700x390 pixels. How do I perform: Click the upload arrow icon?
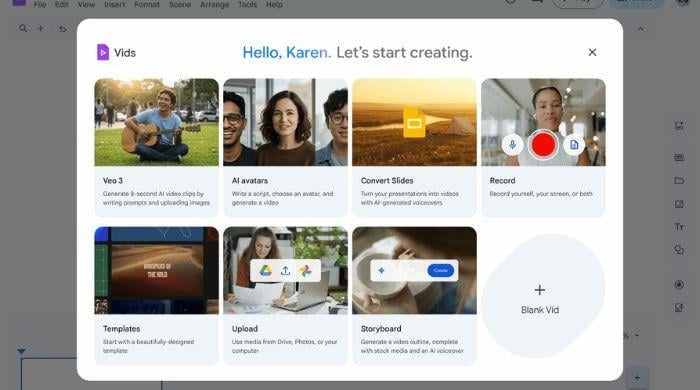point(285,270)
